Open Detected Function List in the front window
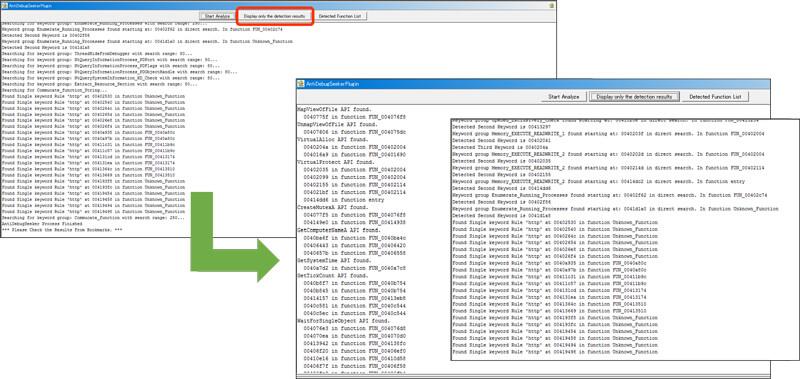Viewport: 800px width, 379px height. click(716, 97)
